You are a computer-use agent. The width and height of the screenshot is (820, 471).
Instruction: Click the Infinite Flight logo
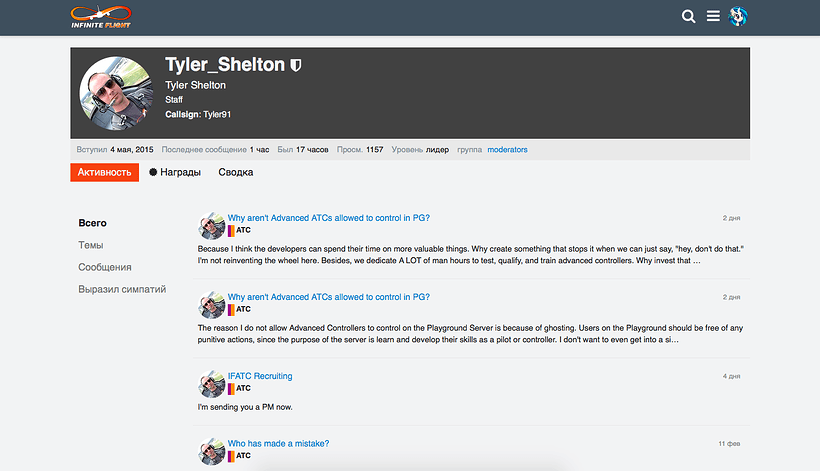point(101,17)
